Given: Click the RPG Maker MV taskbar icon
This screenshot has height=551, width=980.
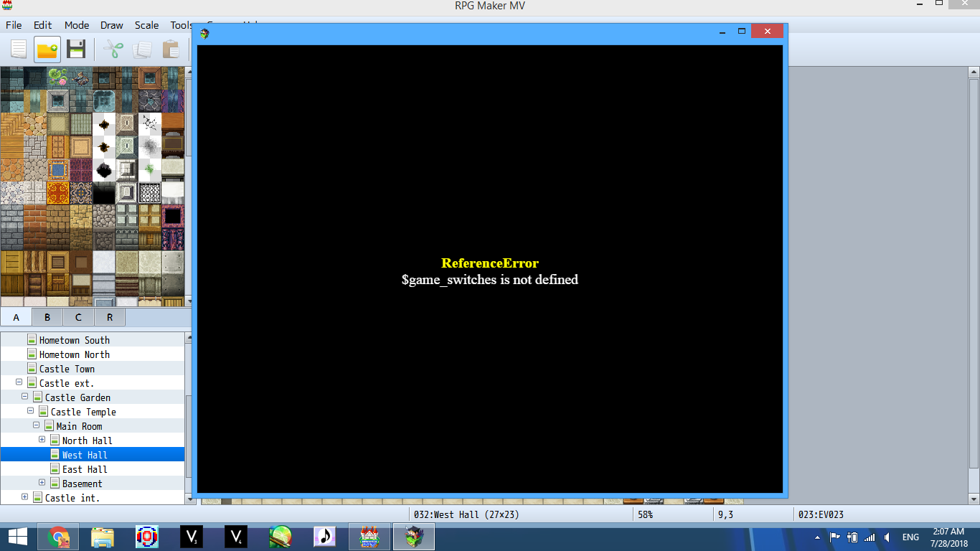Looking at the screenshot, I should click(x=369, y=537).
